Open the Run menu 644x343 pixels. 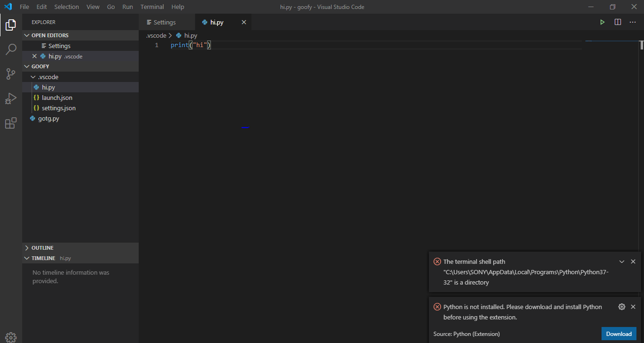(x=127, y=7)
